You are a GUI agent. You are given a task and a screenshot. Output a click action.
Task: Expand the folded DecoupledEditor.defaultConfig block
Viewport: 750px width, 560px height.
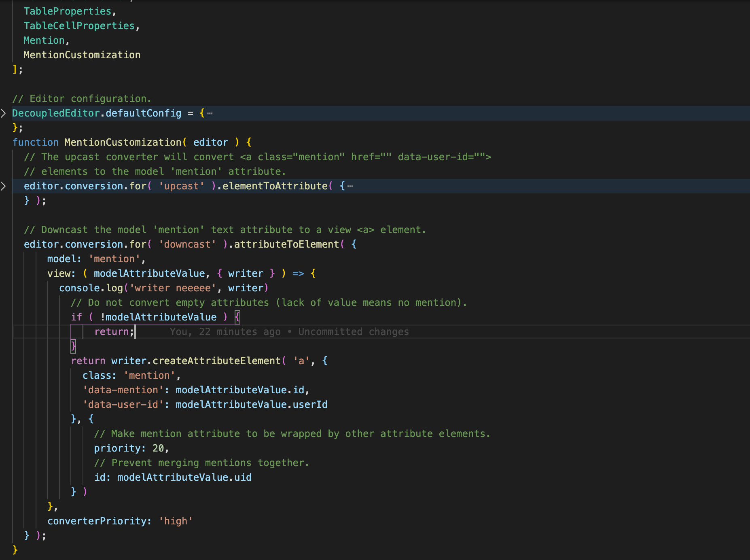(3, 113)
